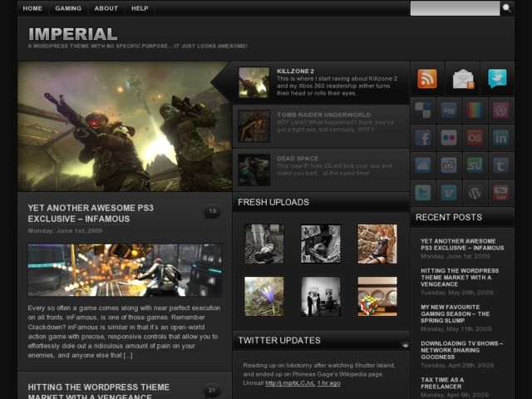Open the Flickr icon
The height and width of the screenshot is (399, 532).
tap(449, 138)
